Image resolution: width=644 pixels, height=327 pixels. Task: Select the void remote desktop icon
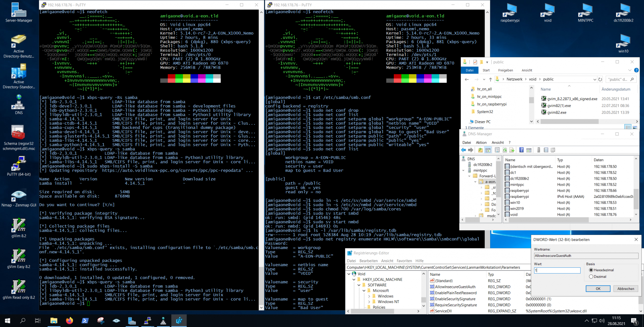click(547, 12)
